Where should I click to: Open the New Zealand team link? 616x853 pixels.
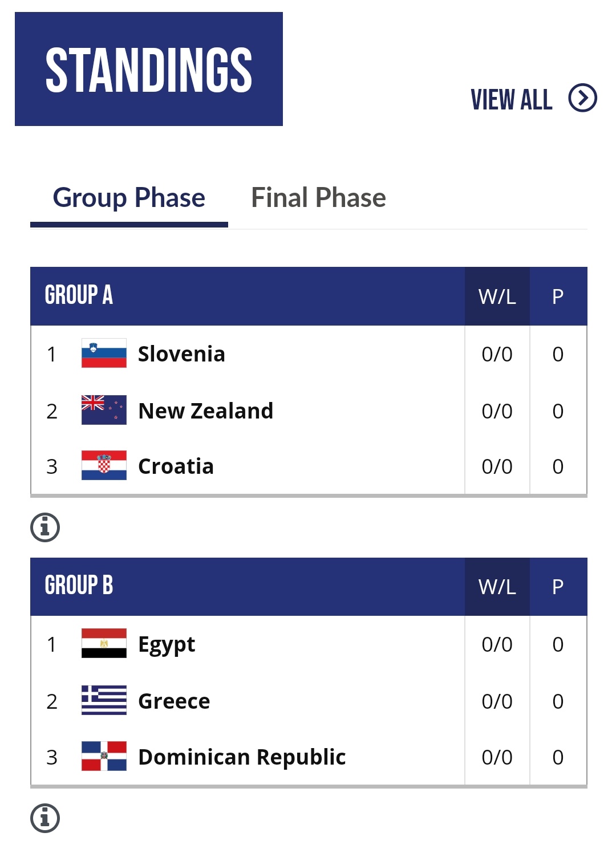[x=205, y=411]
